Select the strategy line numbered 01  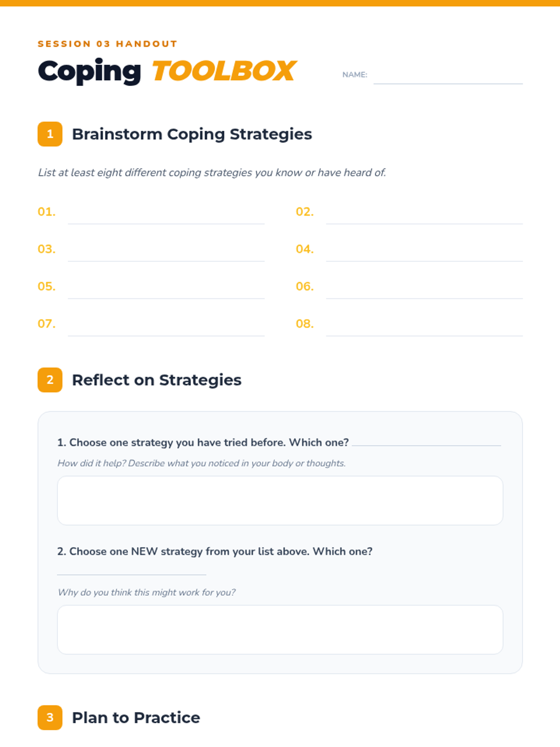[x=166, y=213]
